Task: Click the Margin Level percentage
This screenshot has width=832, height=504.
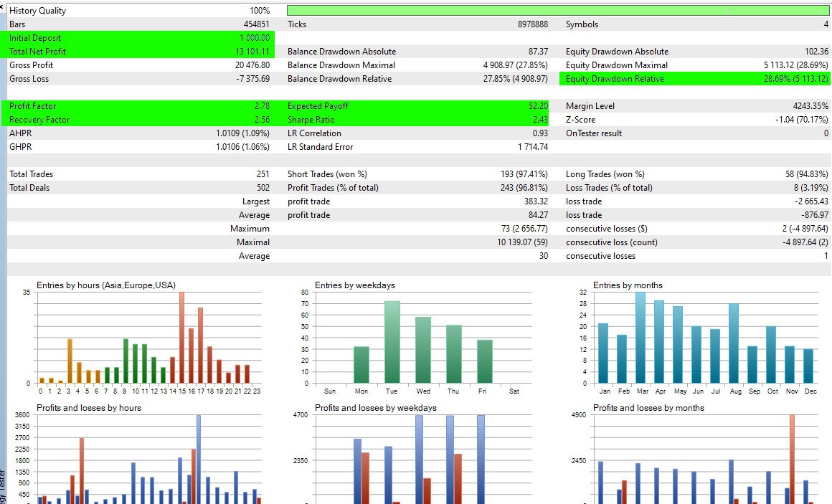Action: point(809,106)
